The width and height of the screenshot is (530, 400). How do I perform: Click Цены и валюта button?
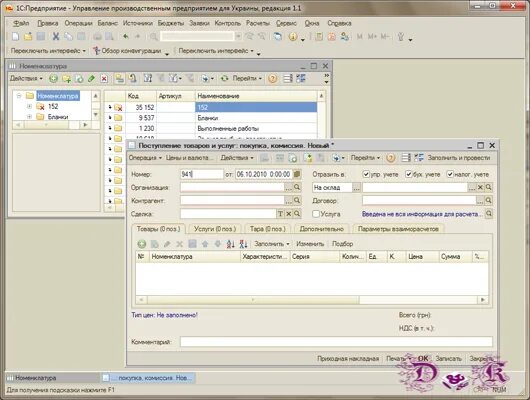190,158
